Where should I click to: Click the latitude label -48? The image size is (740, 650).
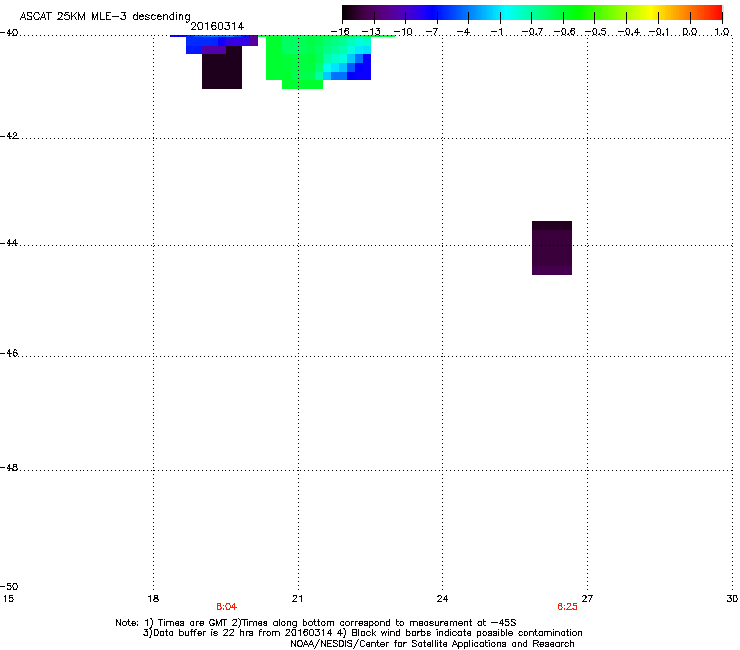coord(9,468)
